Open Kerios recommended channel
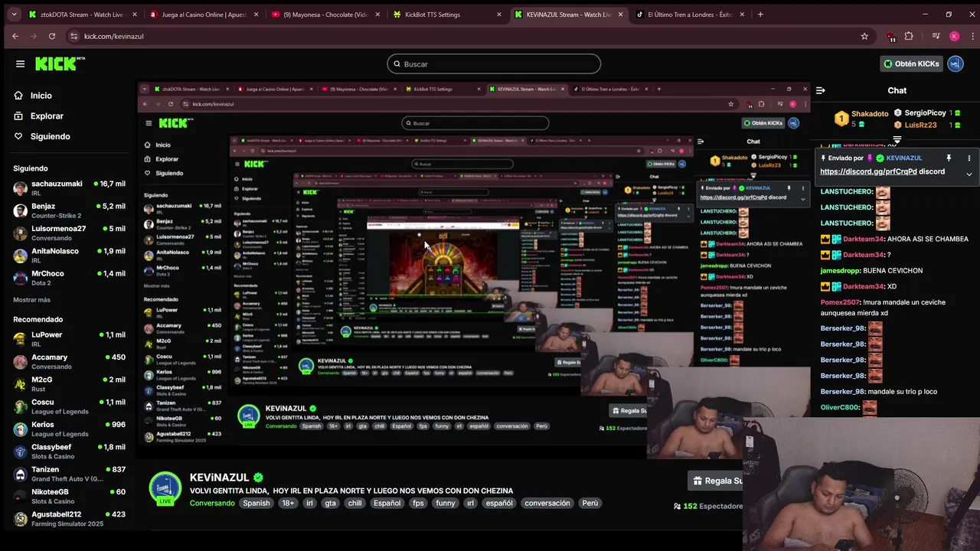The width and height of the screenshot is (980, 551). point(69,429)
